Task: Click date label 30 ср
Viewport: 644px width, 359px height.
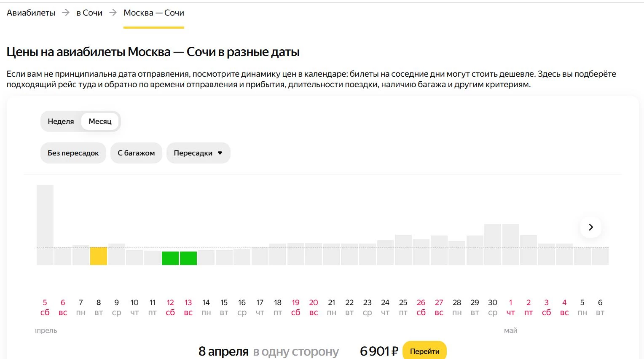Action: click(x=493, y=308)
